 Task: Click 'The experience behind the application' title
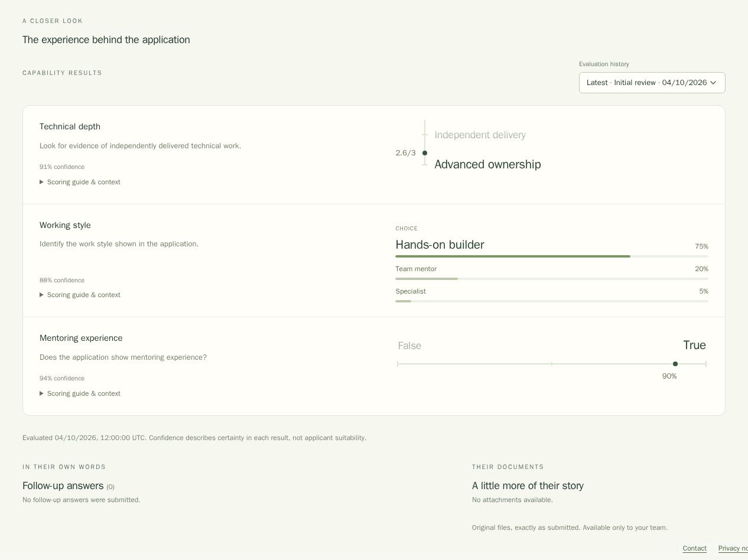click(x=106, y=40)
